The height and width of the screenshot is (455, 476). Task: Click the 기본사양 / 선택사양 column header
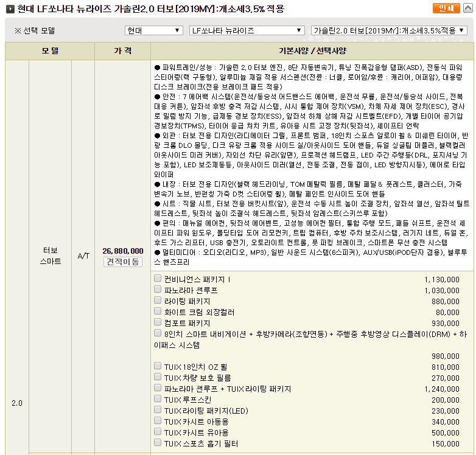pos(312,50)
